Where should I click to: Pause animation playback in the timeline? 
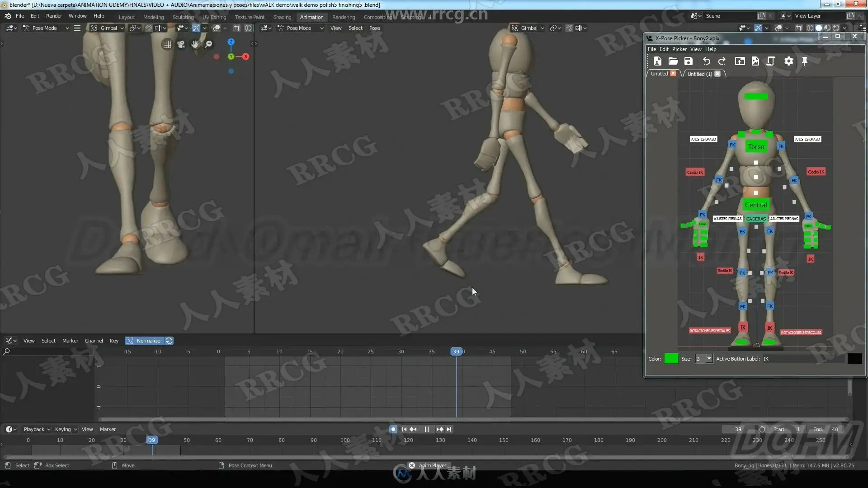pyautogui.click(x=426, y=429)
